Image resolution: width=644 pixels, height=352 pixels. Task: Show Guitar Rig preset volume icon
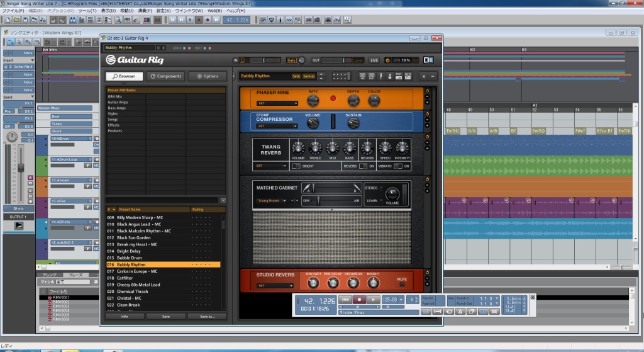pos(399,76)
